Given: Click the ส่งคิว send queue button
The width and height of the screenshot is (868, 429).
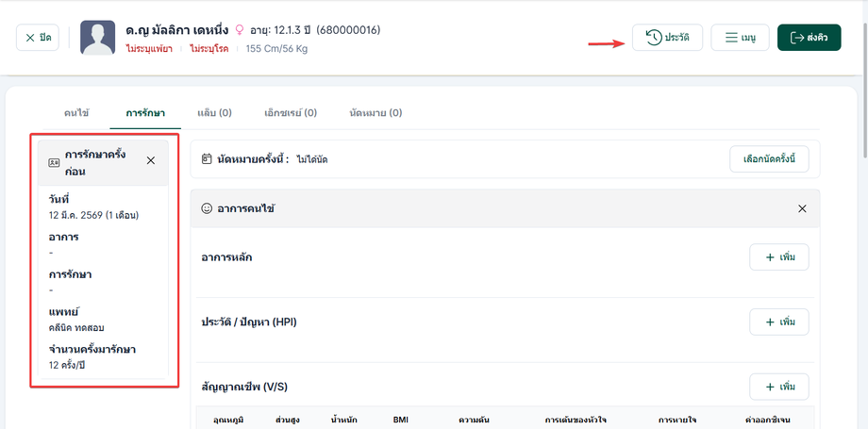Looking at the screenshot, I should click(x=809, y=38).
